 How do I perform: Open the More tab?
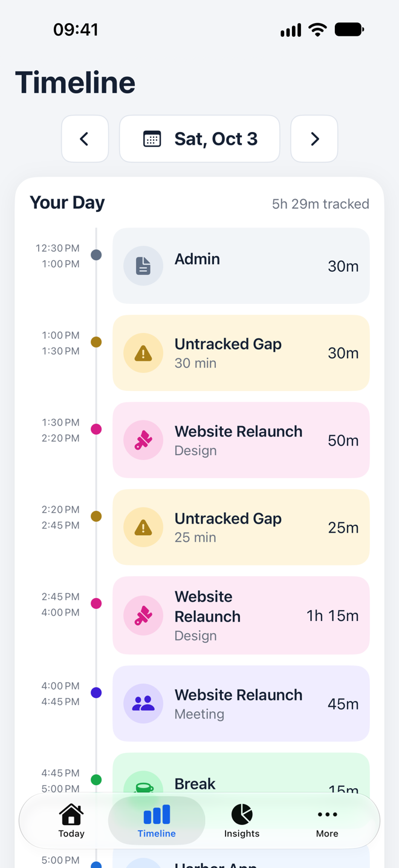[327, 821]
